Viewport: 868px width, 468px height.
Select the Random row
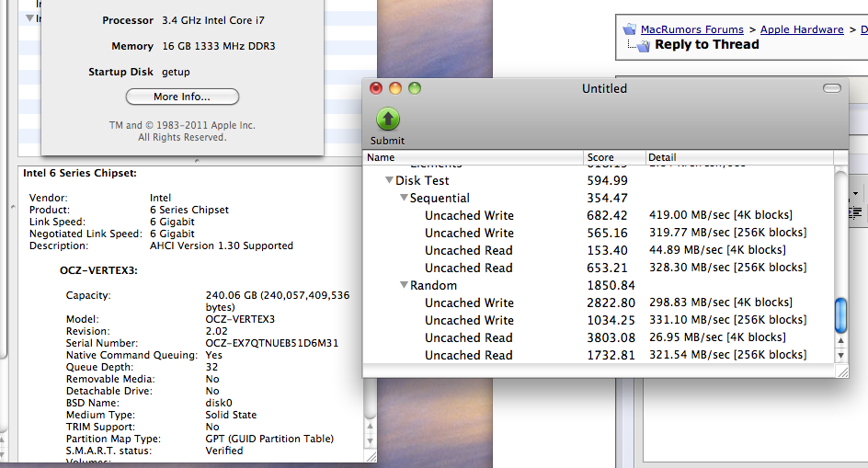[598, 285]
